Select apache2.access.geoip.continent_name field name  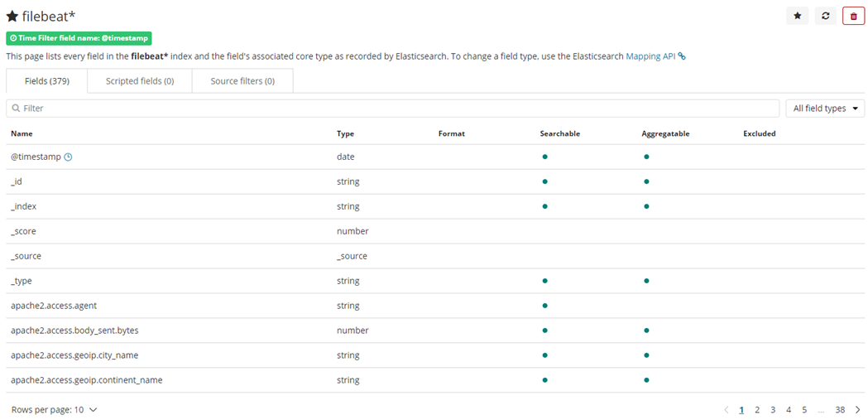click(86, 380)
